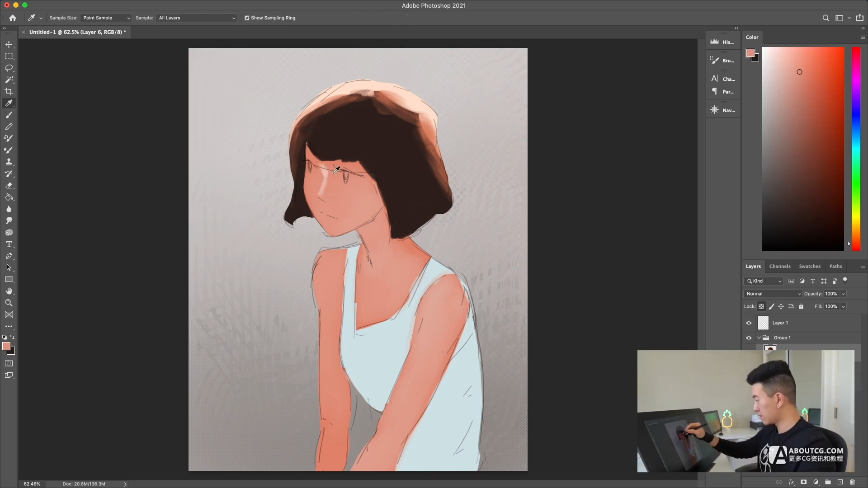Viewport: 868px width, 488px height.
Task: Collapse the Group 1 folder
Action: click(x=759, y=338)
